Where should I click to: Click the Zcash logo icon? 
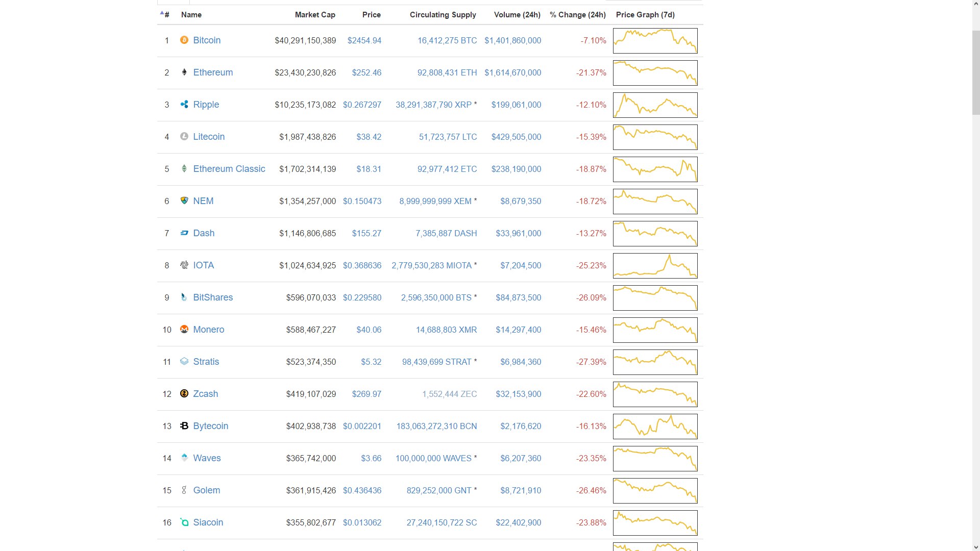(184, 393)
